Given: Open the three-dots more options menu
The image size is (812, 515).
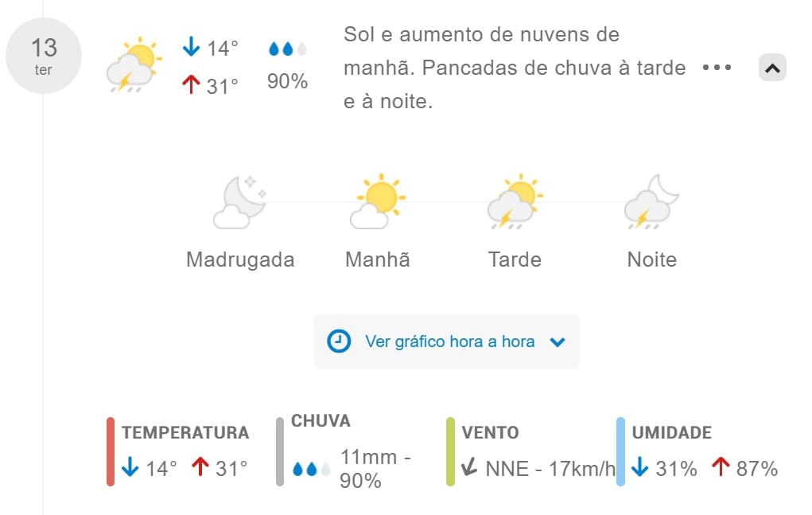Looking at the screenshot, I should [x=717, y=68].
